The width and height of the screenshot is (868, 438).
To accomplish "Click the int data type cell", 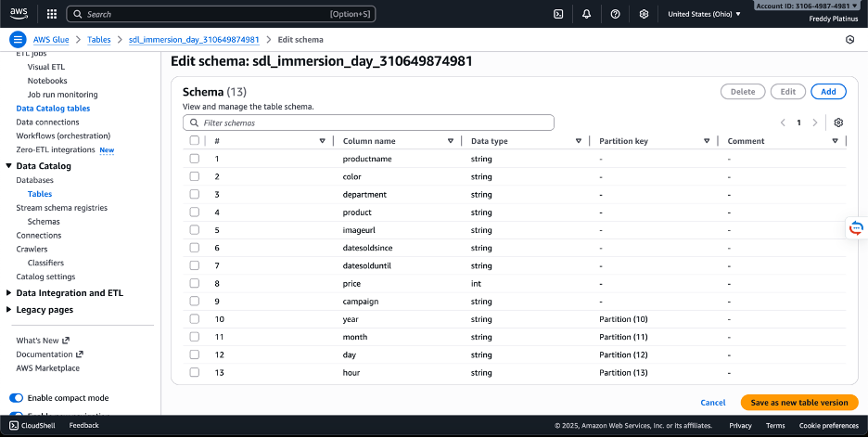I will [x=476, y=284].
